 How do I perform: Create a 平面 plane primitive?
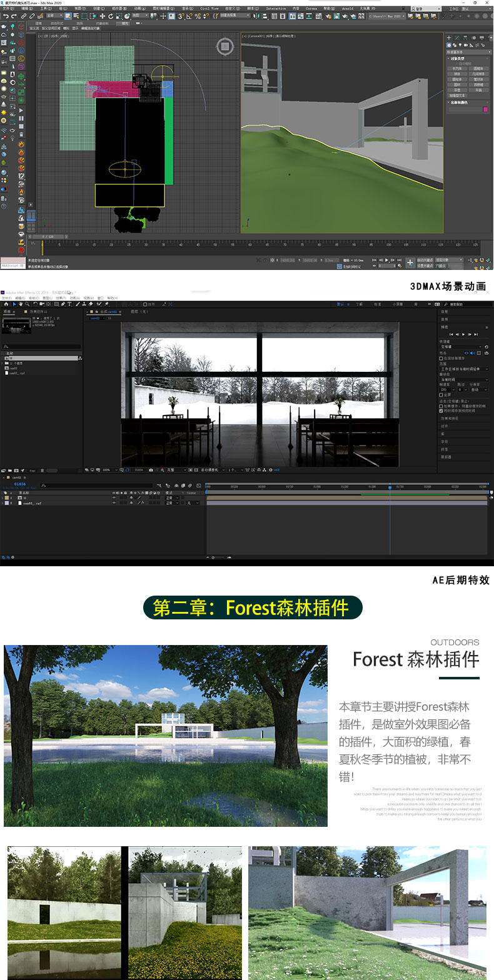pyautogui.click(x=478, y=90)
